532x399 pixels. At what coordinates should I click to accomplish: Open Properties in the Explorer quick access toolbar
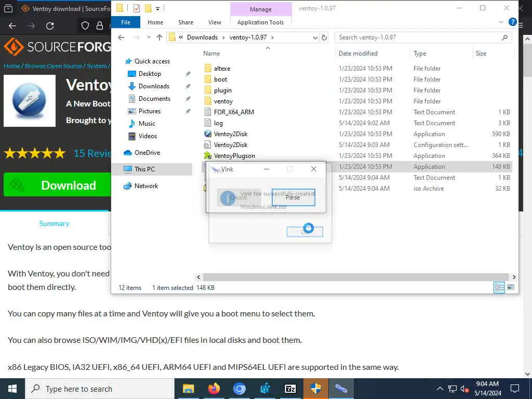pos(137,8)
